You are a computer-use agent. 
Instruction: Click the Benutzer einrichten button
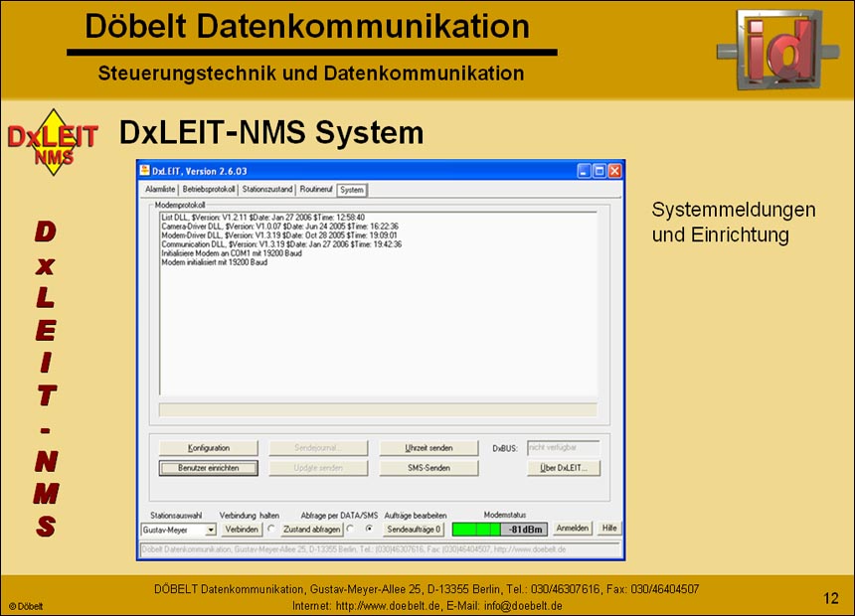[209, 468]
